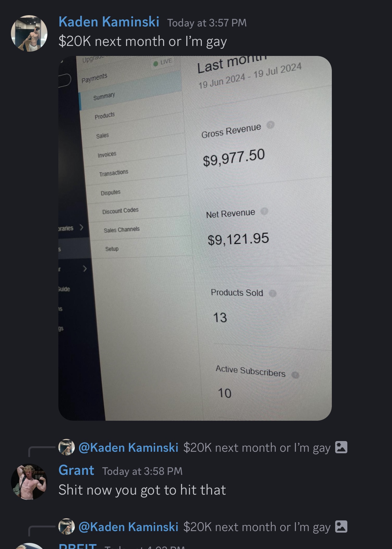The width and height of the screenshot is (392, 549).
Task: Click Kaden Kaminski username in message header
Action: coord(109,22)
